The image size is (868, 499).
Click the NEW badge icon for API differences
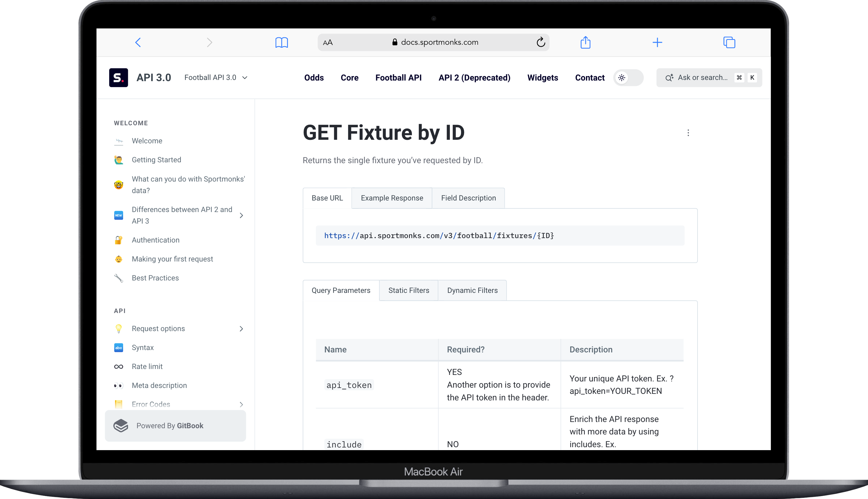(118, 215)
